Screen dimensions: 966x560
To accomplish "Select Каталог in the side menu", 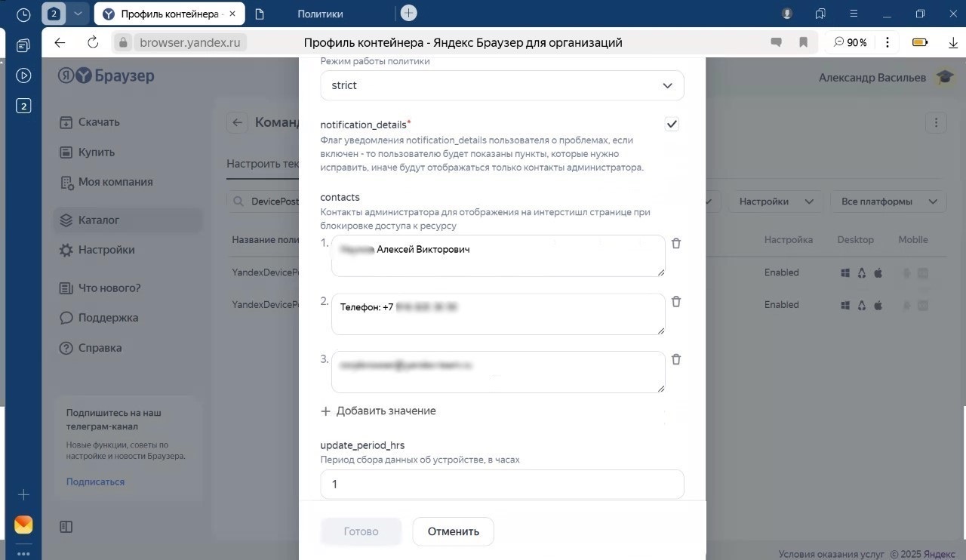I will click(x=128, y=220).
